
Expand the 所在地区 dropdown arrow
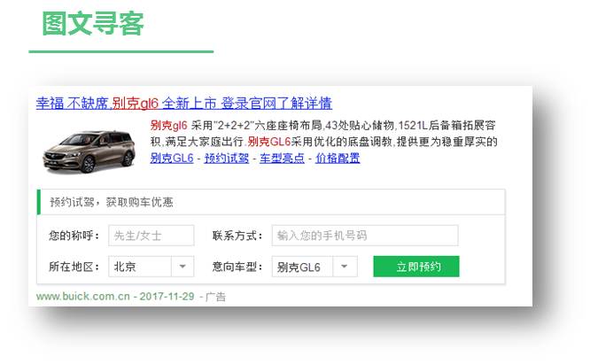[182, 267]
